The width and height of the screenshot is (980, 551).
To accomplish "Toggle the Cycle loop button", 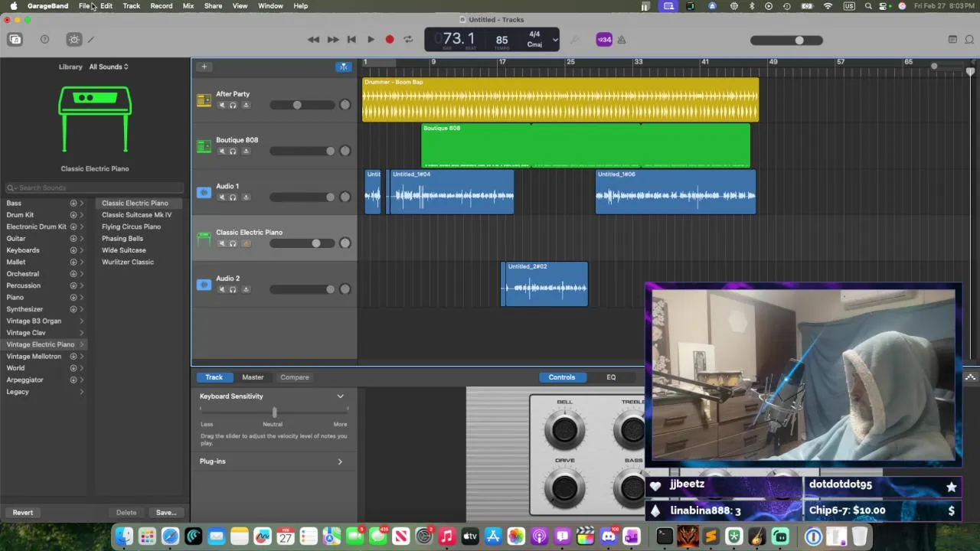I will pyautogui.click(x=408, y=40).
